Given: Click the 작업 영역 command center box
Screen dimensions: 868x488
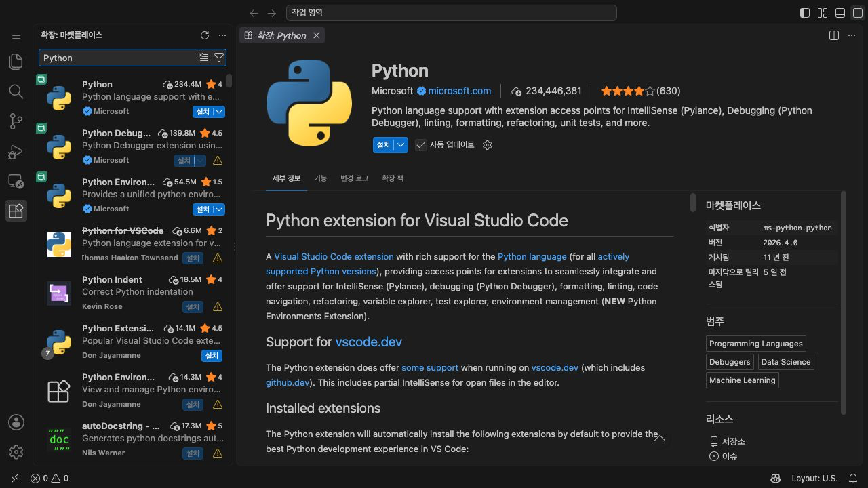Looking at the screenshot, I should [451, 13].
